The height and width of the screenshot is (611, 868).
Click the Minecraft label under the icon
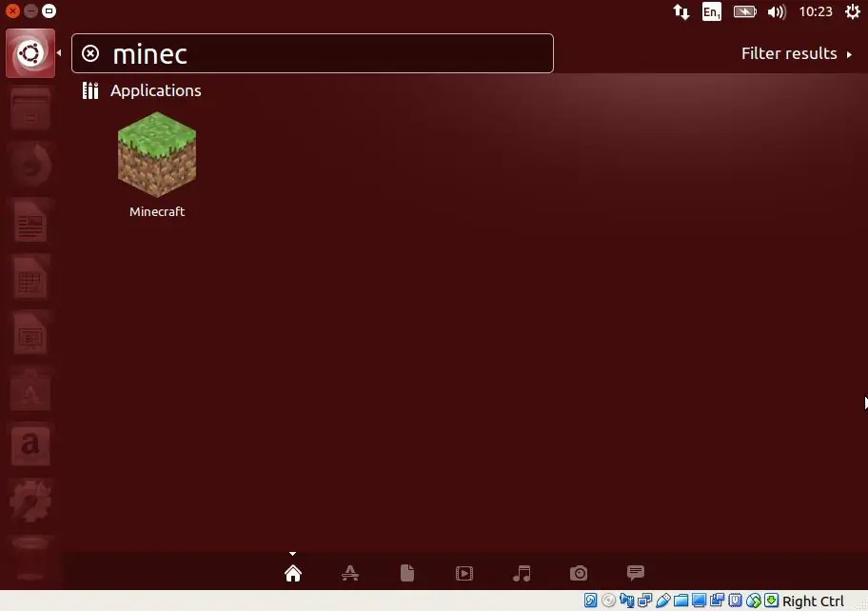pyautogui.click(x=157, y=211)
